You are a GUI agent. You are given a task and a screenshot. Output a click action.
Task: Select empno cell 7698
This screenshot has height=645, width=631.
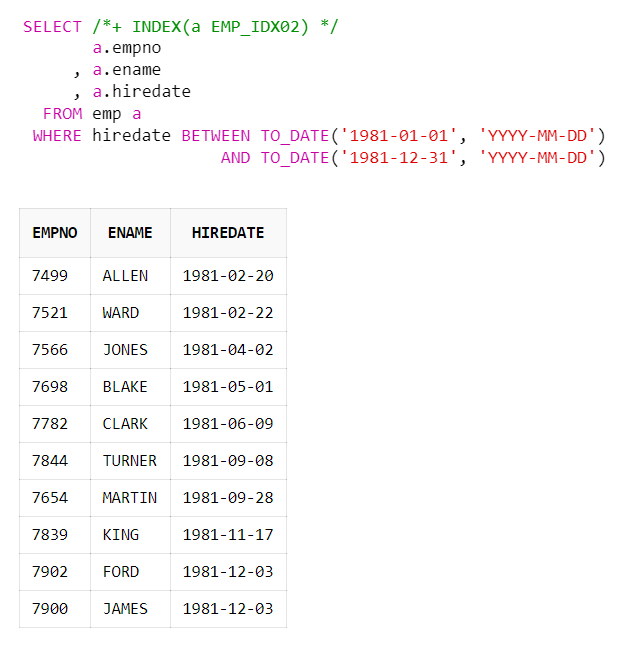point(55,387)
